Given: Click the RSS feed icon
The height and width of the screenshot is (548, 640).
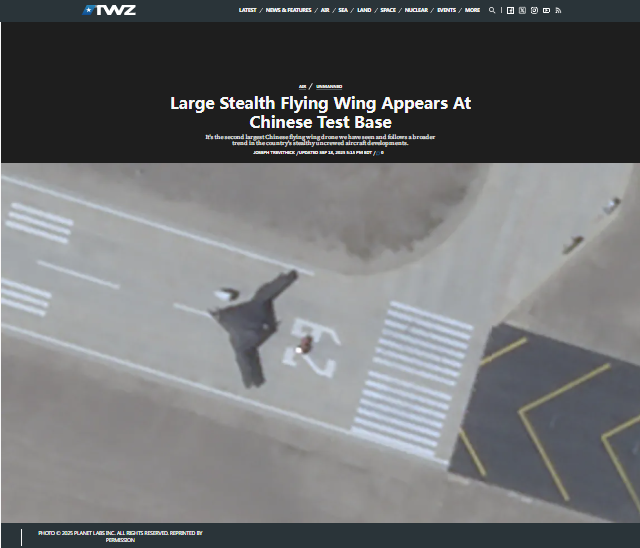Looking at the screenshot, I should click(x=558, y=10).
